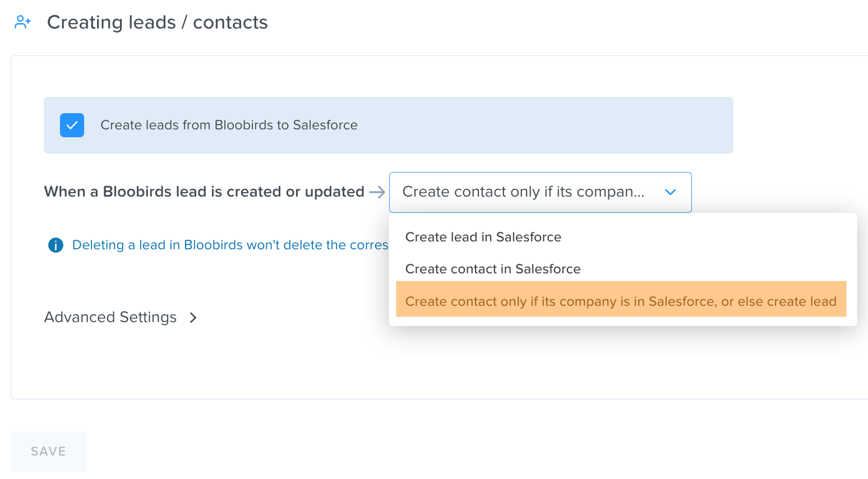Click 'When a Bloobirds lead is created or updated' label
Image resolution: width=868 pixels, height=479 pixels.
tap(204, 192)
